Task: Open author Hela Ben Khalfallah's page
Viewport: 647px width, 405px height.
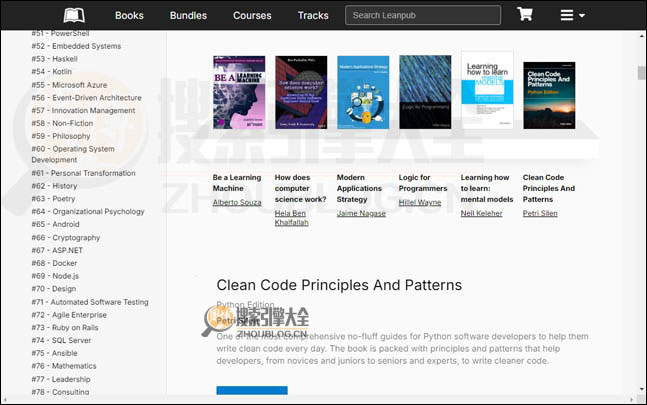Action: click(x=291, y=218)
